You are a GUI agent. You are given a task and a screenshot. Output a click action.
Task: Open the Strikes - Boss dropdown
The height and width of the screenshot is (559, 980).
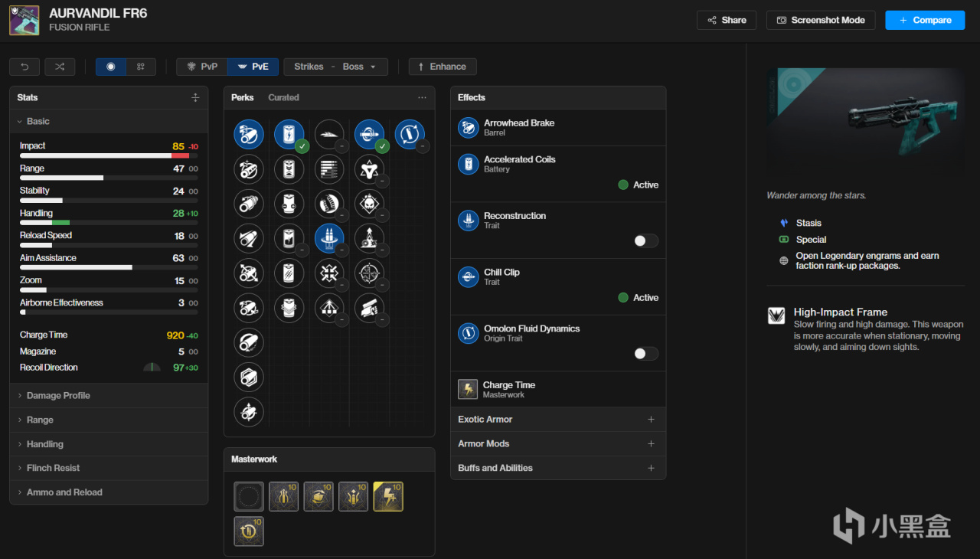(335, 67)
